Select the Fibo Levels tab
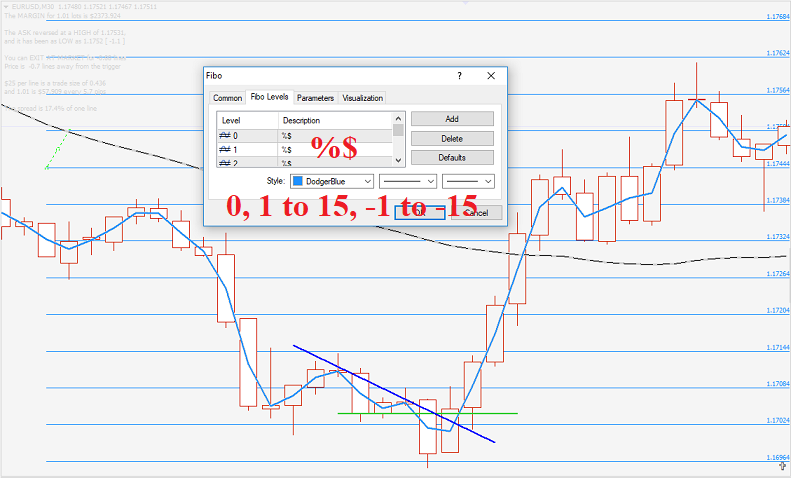This screenshot has height=478, width=791. 269,97
